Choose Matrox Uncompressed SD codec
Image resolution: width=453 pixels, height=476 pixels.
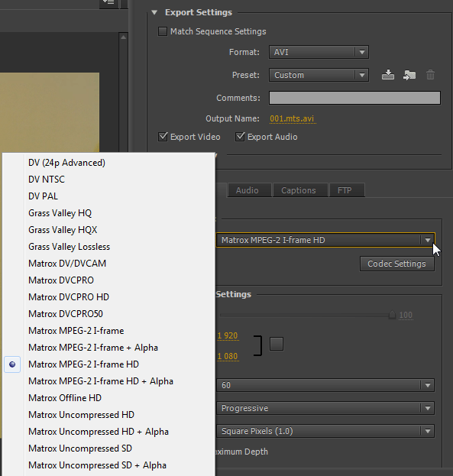coord(80,448)
